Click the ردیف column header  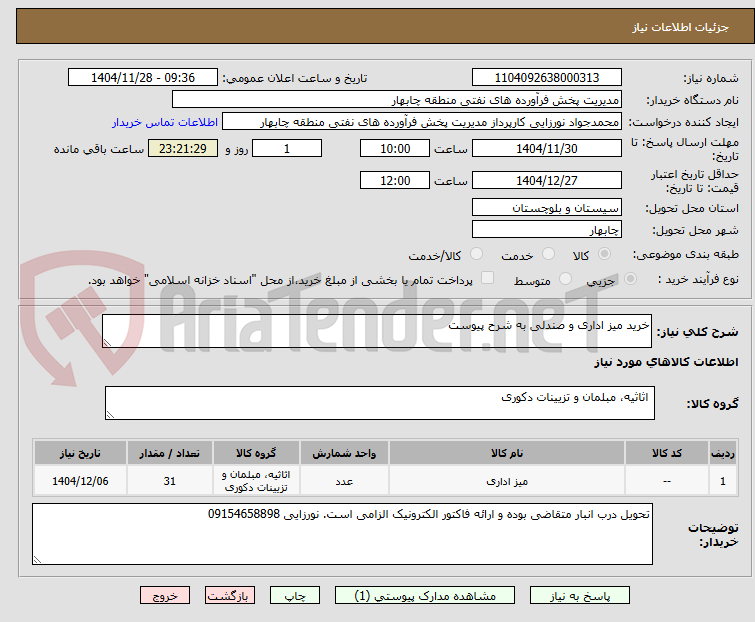[x=723, y=453]
